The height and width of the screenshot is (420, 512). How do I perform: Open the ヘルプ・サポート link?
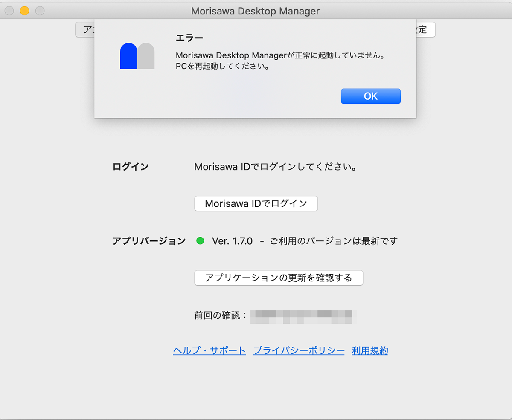tap(209, 351)
